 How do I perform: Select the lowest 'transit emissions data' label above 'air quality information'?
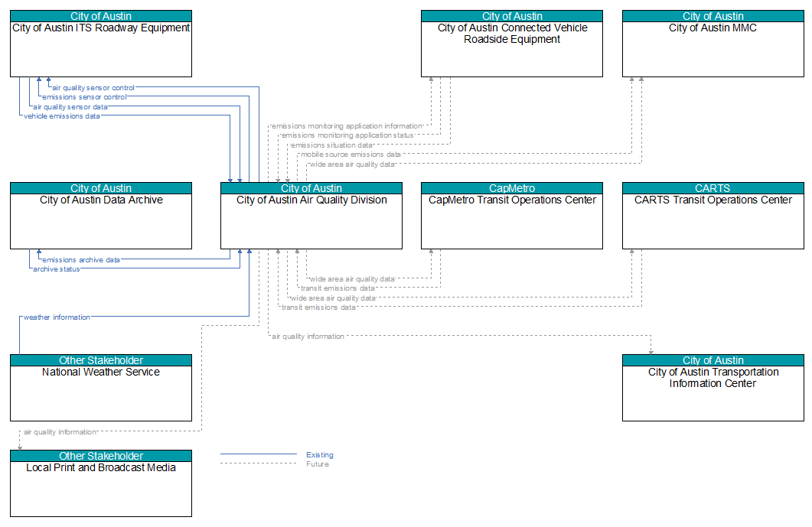[318, 307]
